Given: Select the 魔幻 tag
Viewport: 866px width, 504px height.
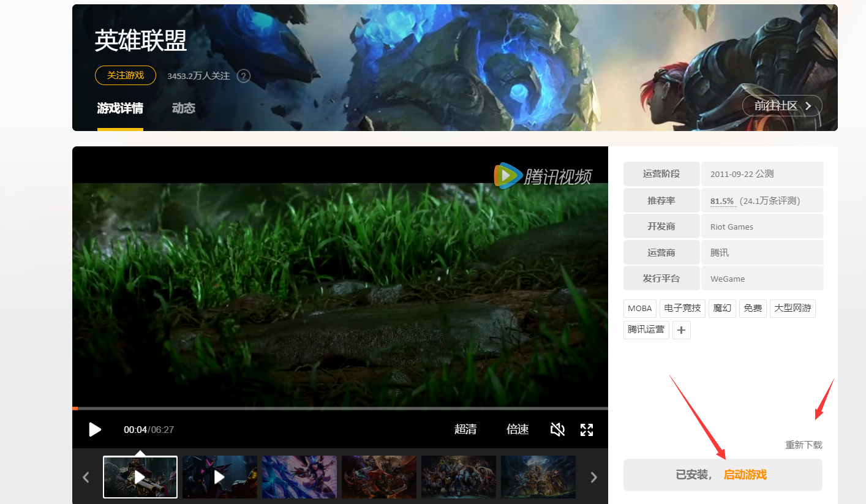Looking at the screenshot, I should point(723,308).
